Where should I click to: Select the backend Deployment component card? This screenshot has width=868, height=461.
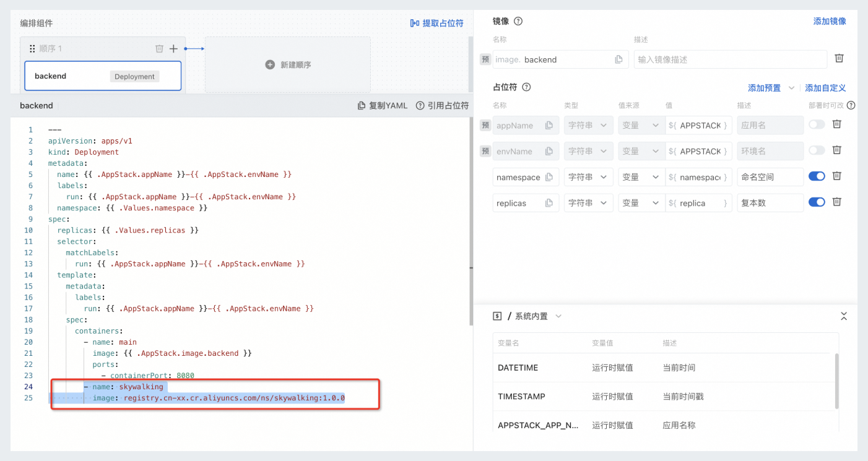(x=103, y=76)
